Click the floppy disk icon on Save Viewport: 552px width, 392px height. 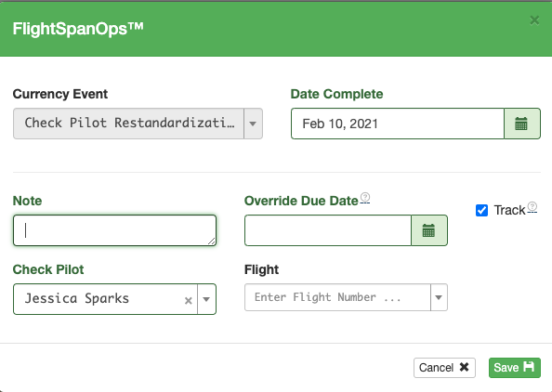(x=528, y=367)
